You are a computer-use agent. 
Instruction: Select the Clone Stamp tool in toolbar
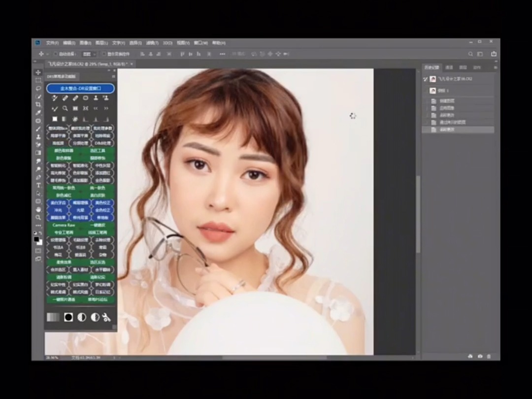click(38, 137)
